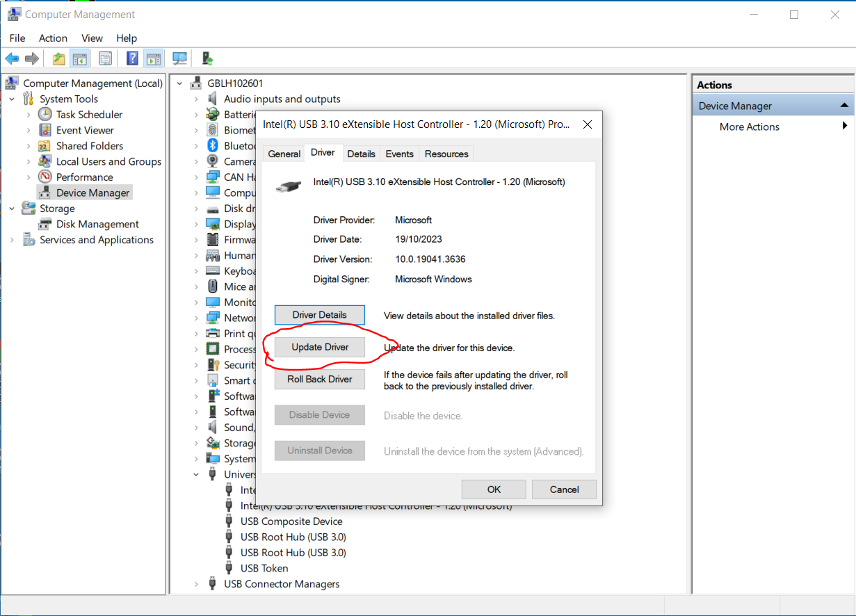Open the Help menu

127,38
